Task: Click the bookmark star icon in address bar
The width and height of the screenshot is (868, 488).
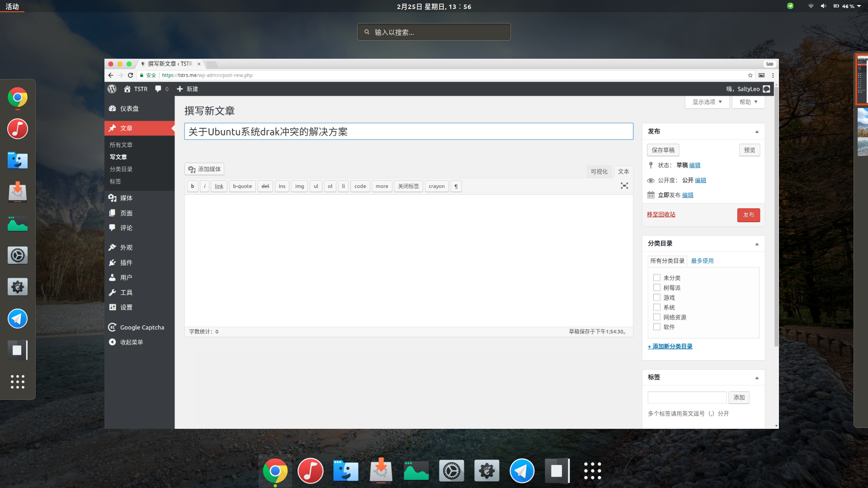Action: [x=750, y=75]
